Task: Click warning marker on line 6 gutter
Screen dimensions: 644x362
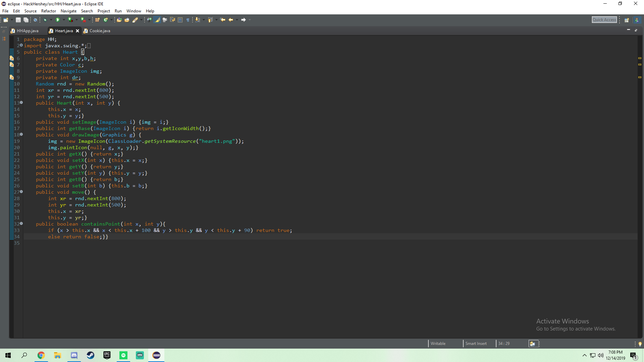Action: (x=12, y=58)
